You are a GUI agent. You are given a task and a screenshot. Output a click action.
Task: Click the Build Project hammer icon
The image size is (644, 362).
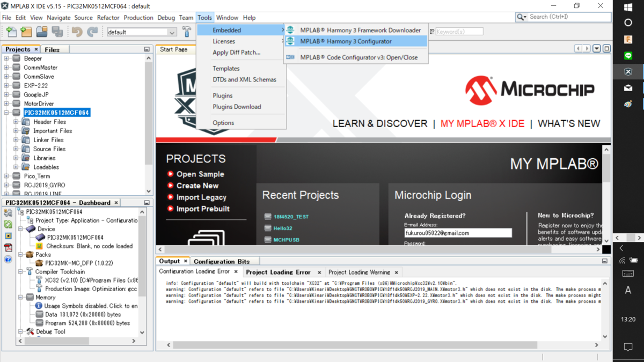tap(187, 32)
